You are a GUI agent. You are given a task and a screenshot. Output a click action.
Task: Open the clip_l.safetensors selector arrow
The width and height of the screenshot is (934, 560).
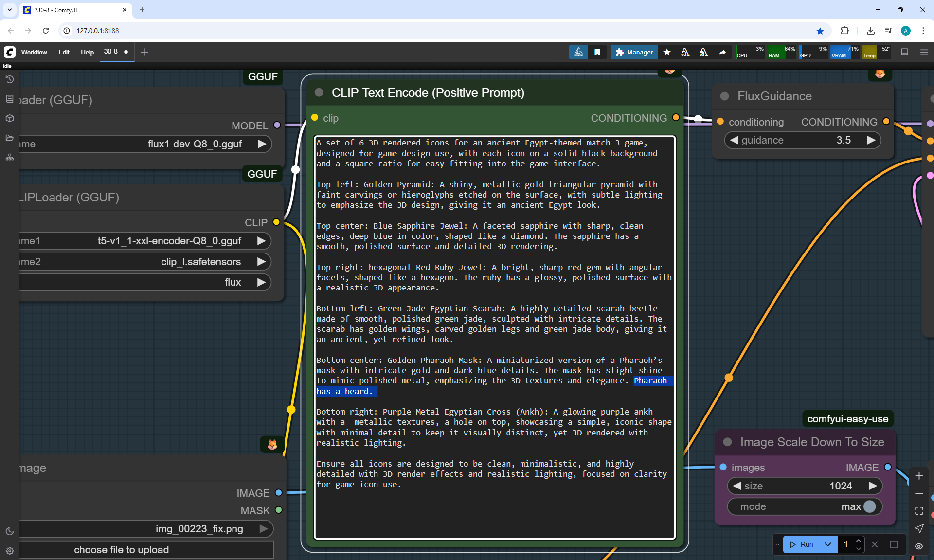(261, 262)
